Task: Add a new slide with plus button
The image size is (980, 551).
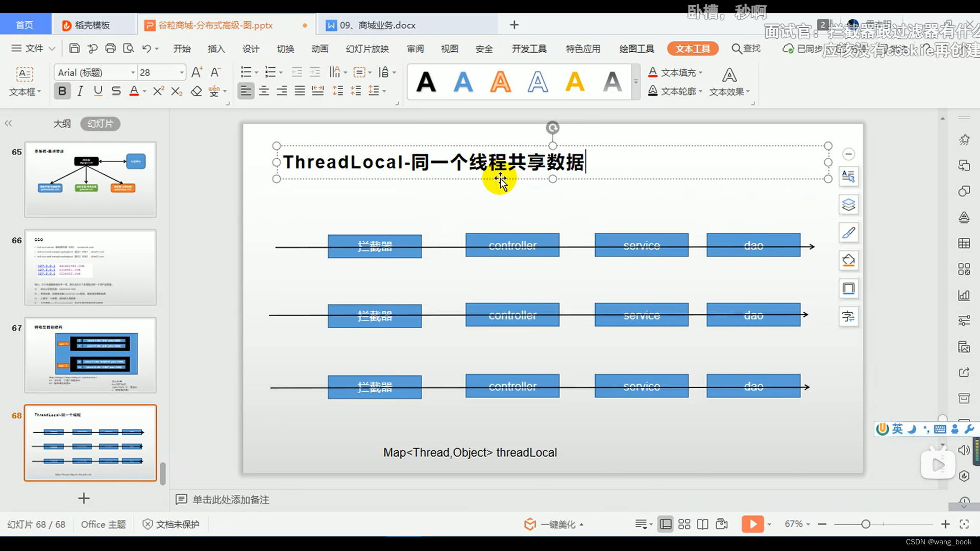Action: (84, 498)
